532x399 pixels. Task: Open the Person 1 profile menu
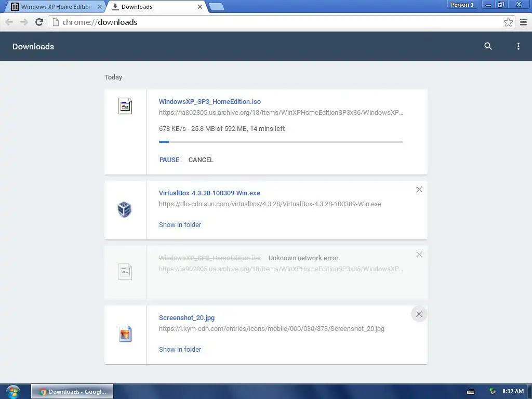coord(462,5)
